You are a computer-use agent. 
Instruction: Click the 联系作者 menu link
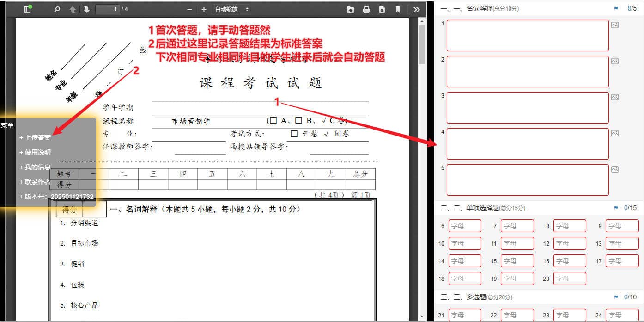[x=35, y=182]
